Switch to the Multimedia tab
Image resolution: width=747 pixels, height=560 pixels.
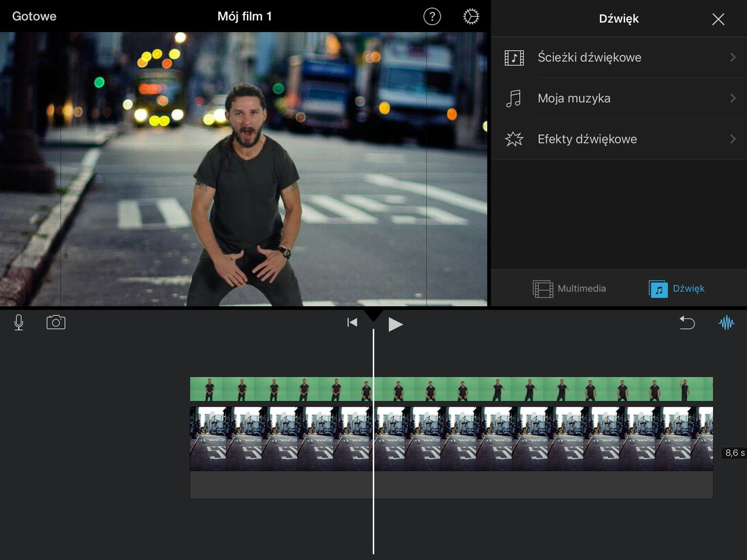tap(570, 289)
